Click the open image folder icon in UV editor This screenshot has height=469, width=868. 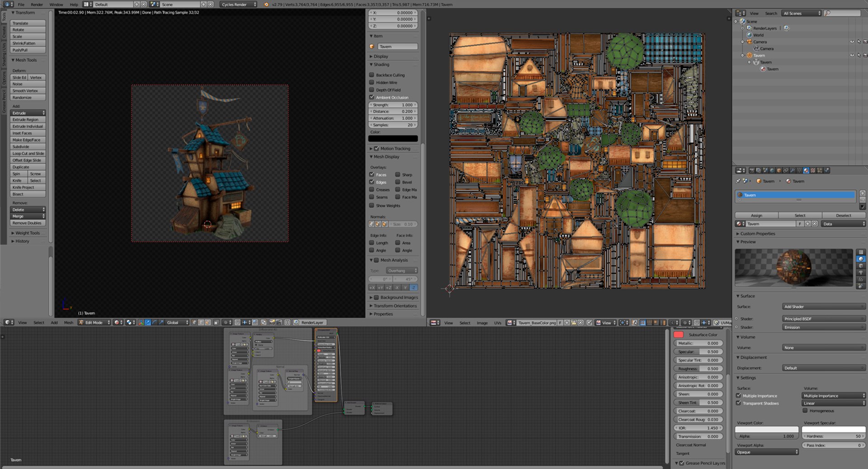point(574,323)
